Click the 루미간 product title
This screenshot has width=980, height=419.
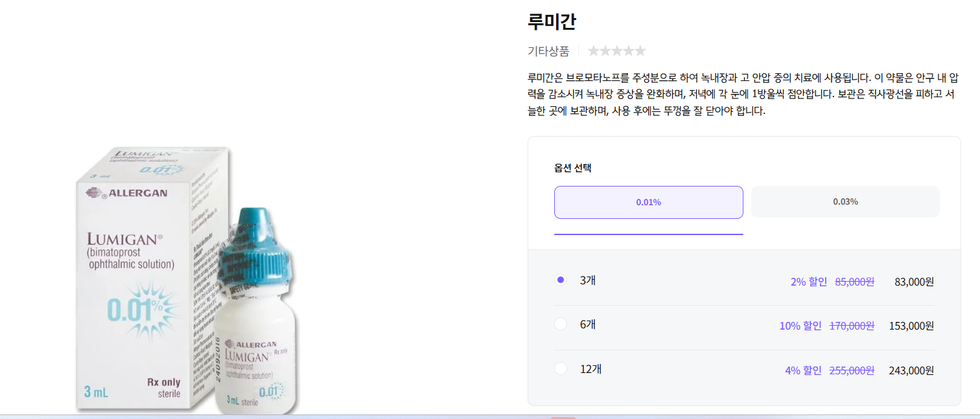coord(552,21)
